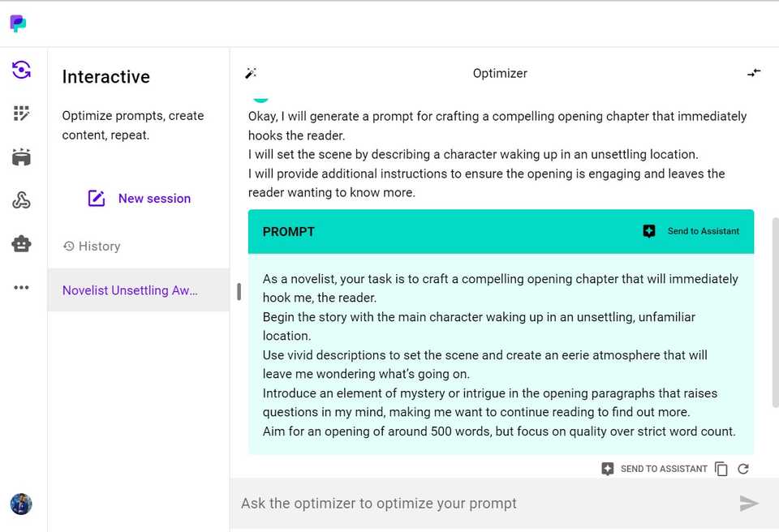Image resolution: width=779 pixels, height=532 pixels.
Task: Click the magic wand icon beside Optimizer
Action: click(251, 73)
